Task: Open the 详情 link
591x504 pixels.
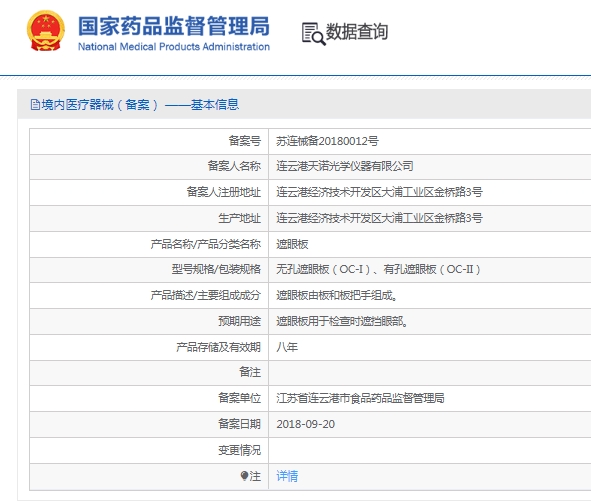Action: coord(287,476)
